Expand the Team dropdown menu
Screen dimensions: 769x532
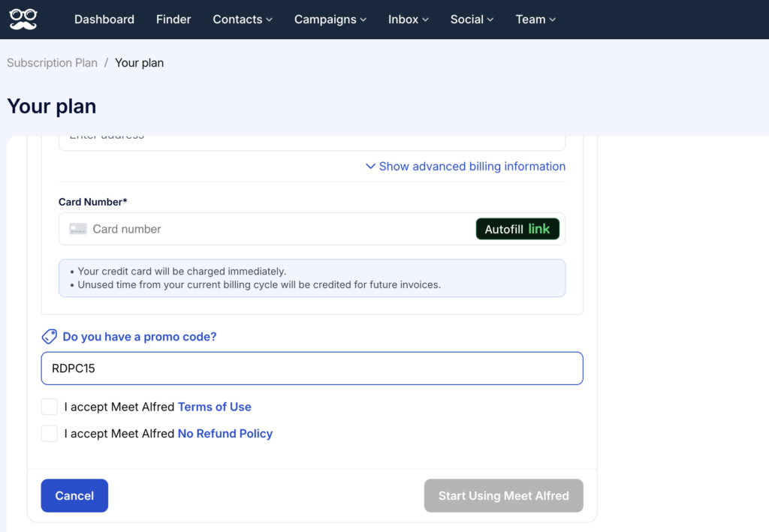(535, 20)
